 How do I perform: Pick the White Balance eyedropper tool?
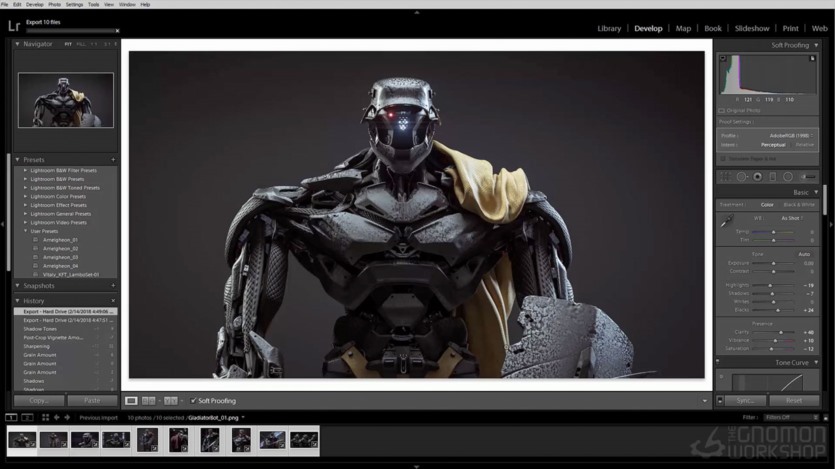click(727, 221)
